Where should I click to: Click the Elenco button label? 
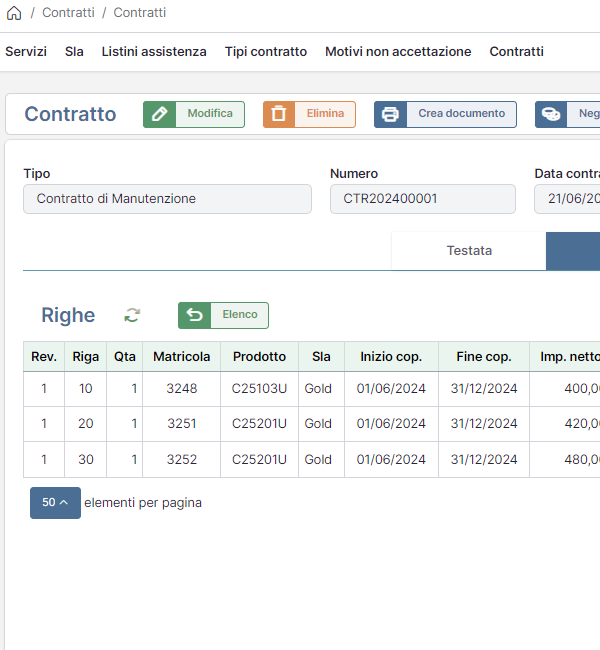(x=240, y=314)
